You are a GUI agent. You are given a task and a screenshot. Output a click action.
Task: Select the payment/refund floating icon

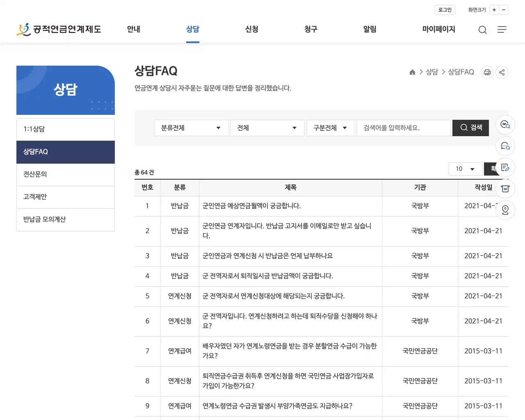pos(505,189)
